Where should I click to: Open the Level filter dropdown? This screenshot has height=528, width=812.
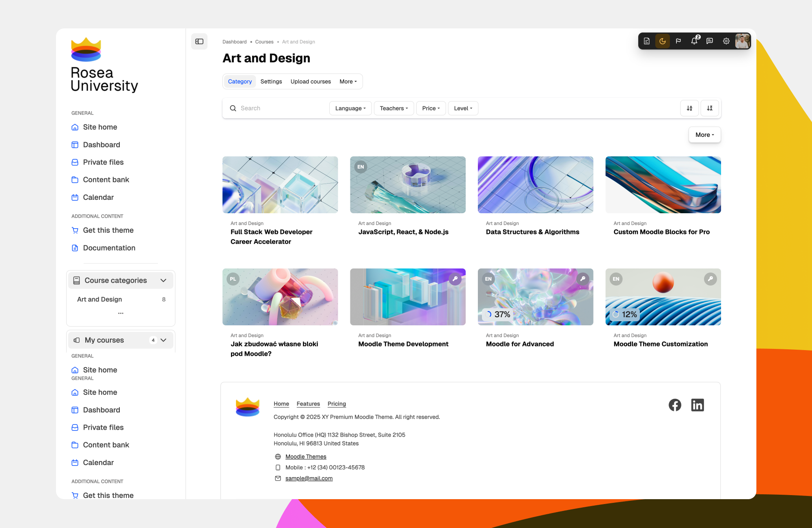click(463, 108)
